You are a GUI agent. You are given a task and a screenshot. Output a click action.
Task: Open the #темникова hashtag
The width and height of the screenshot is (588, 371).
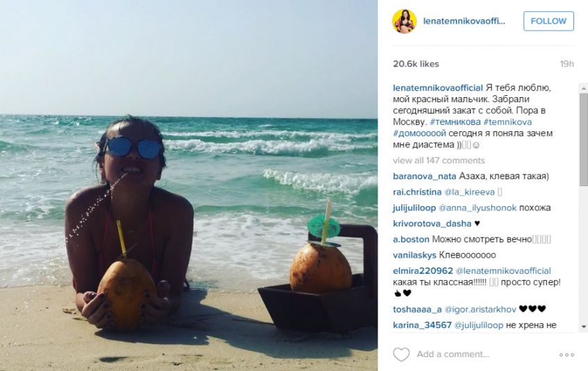pos(455,122)
